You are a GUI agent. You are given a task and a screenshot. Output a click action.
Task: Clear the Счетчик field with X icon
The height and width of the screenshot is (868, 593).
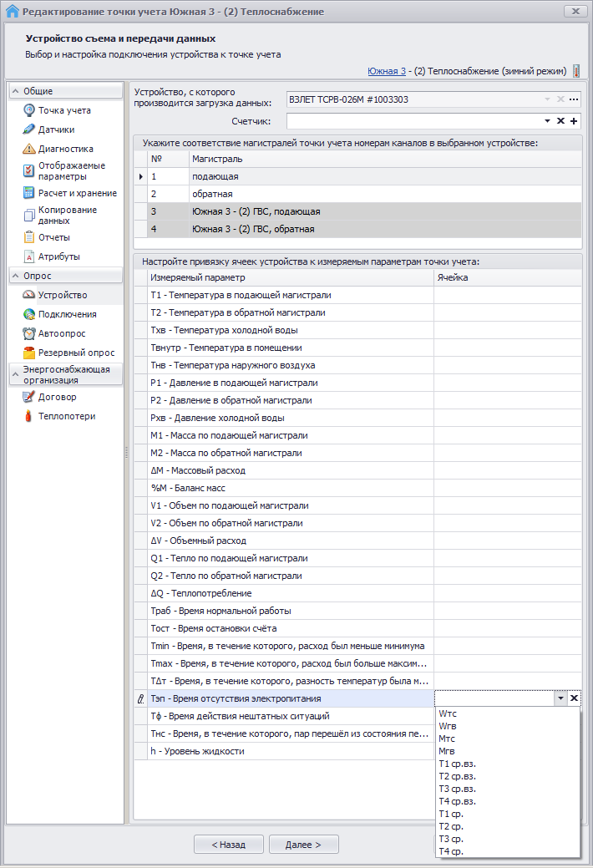coord(560,120)
